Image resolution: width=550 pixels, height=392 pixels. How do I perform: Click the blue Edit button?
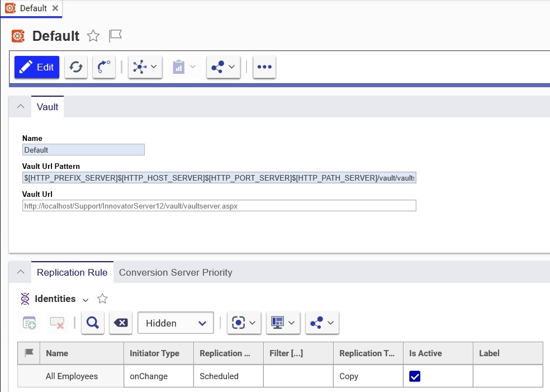[37, 67]
